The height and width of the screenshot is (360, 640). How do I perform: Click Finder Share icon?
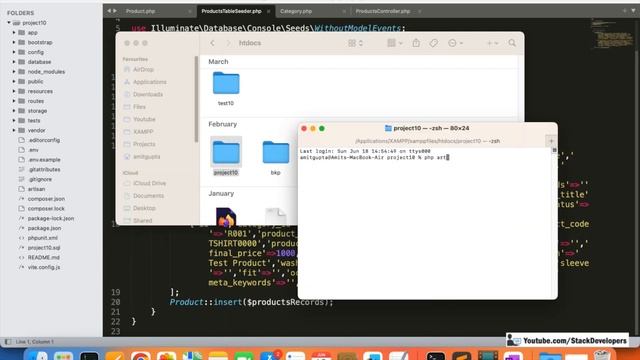[x=416, y=42]
